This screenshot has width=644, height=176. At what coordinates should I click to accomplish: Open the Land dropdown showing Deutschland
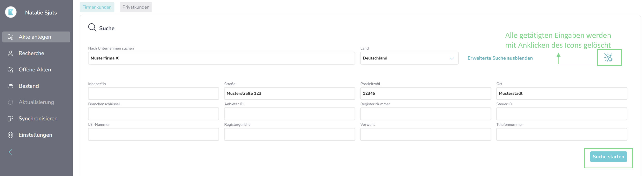[409, 58]
